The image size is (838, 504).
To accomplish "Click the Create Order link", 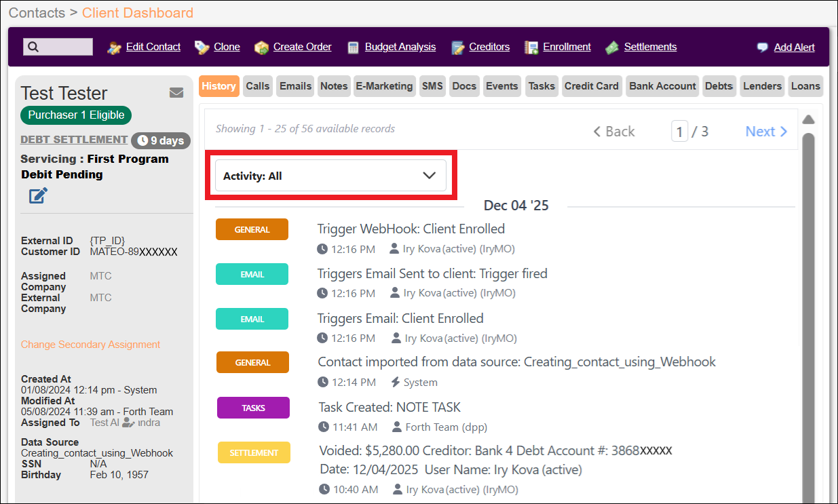I will pos(303,47).
